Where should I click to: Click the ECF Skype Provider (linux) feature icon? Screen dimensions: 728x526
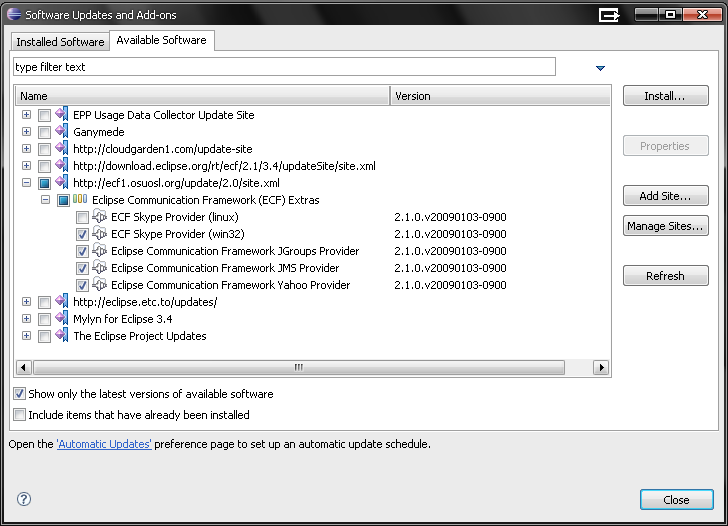pyautogui.click(x=99, y=216)
